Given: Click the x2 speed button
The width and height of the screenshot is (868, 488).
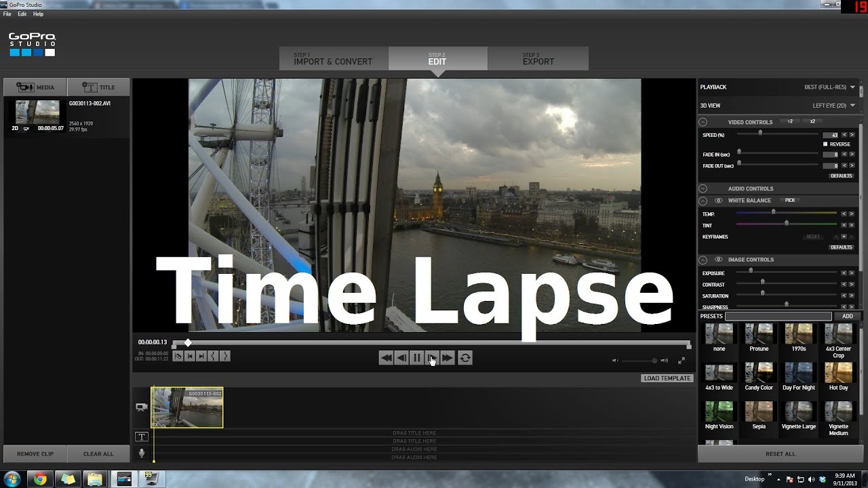Looking at the screenshot, I should click(x=812, y=121).
